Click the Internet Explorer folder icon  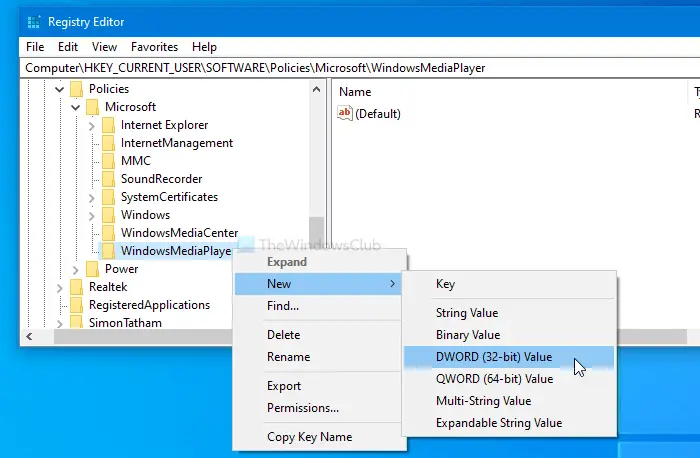108,125
